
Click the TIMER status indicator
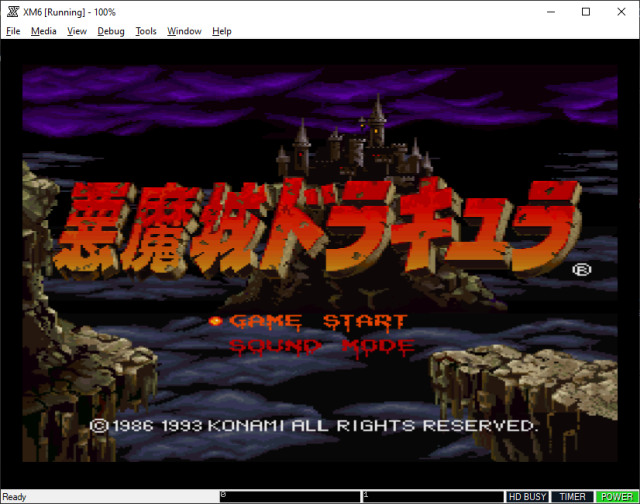(572, 497)
